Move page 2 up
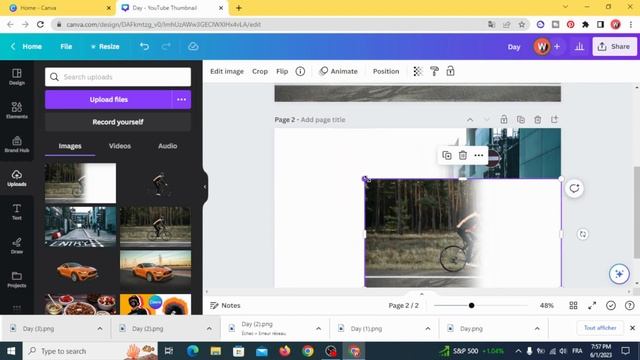The height and width of the screenshot is (360, 640). pos(470,120)
